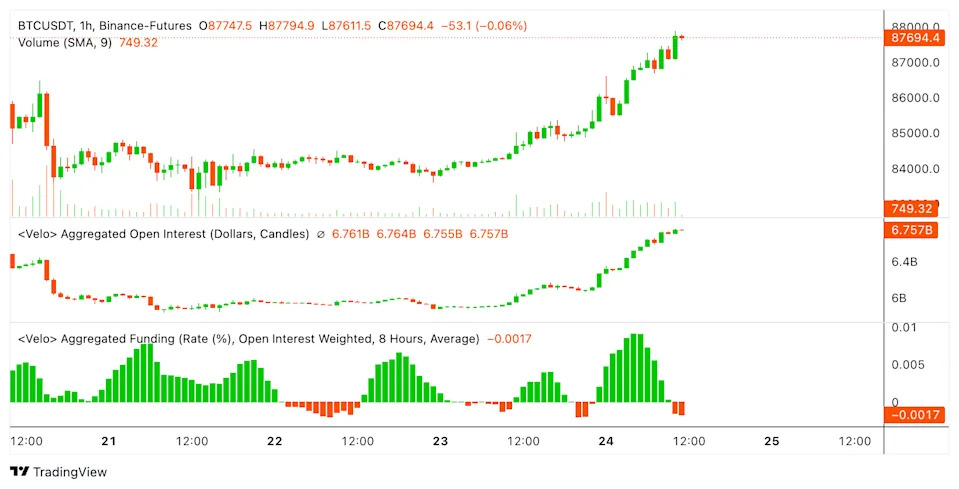The height and width of the screenshot is (489, 959).
Task: Click the volume value tag 749.32
Action: 911,208
